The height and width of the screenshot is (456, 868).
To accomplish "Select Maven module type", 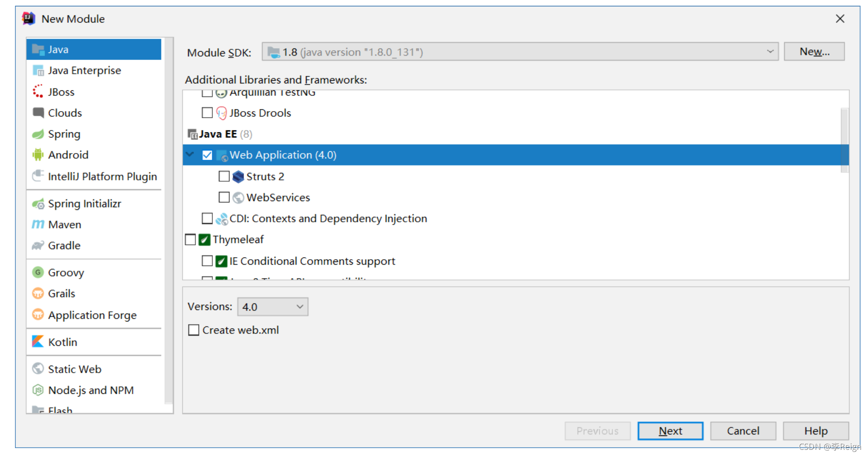I will (94, 224).
